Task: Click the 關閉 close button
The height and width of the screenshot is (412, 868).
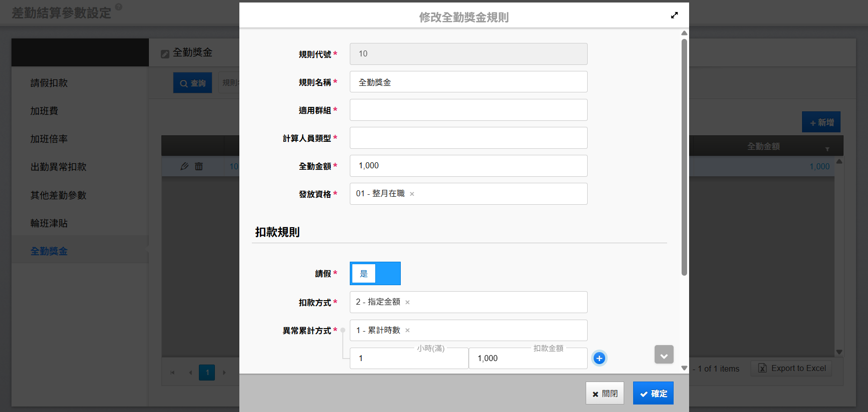Action: coord(605,394)
